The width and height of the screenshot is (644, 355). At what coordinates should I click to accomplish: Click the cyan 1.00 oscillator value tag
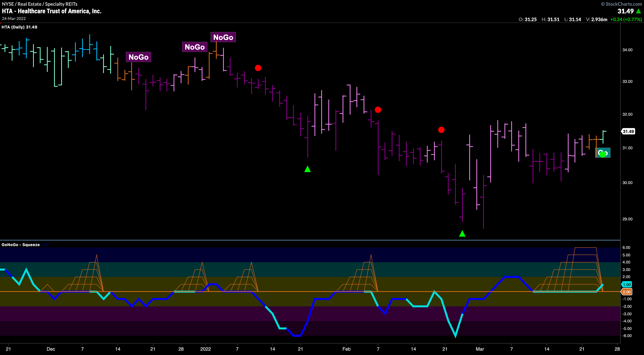[627, 284]
